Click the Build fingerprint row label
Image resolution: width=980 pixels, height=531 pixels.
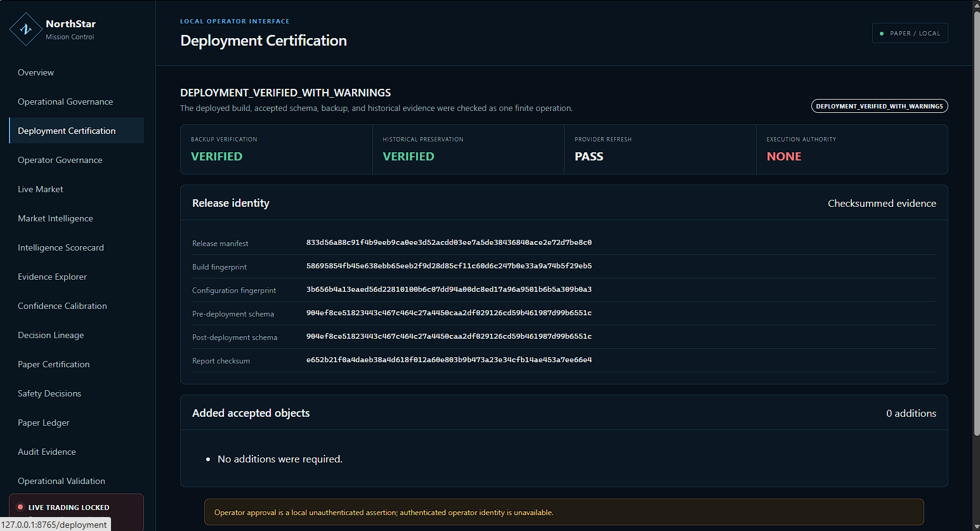pos(219,267)
